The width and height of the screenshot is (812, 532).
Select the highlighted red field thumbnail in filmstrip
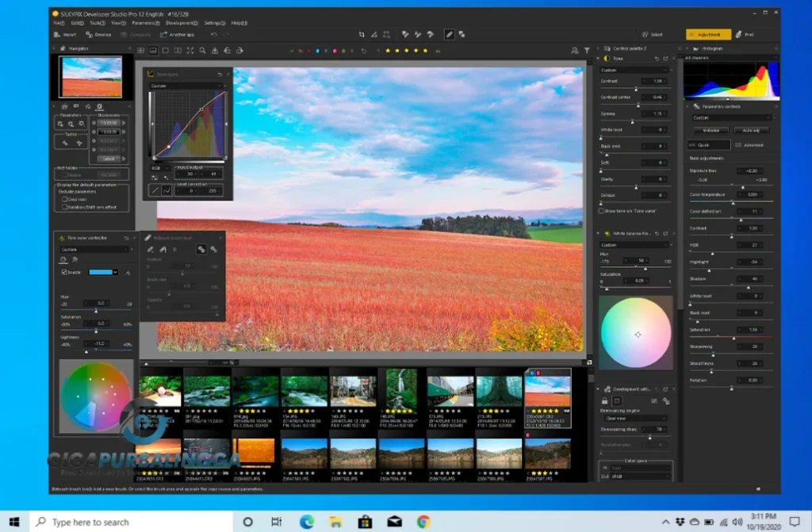point(547,391)
